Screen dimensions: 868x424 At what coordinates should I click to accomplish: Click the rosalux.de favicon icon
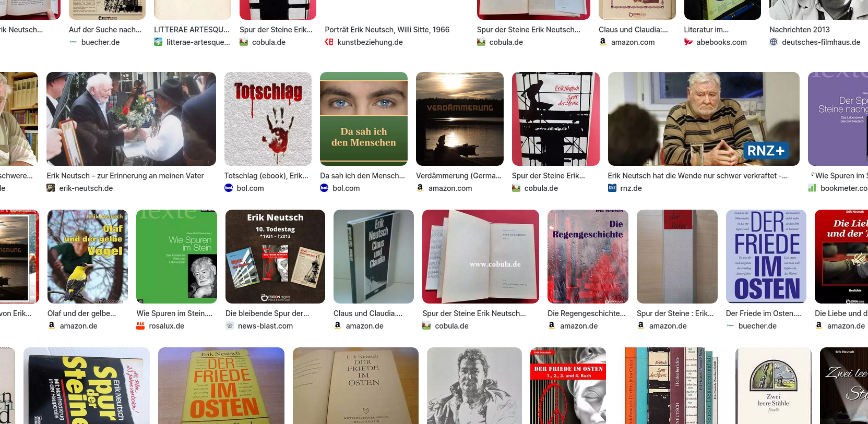pyautogui.click(x=140, y=325)
